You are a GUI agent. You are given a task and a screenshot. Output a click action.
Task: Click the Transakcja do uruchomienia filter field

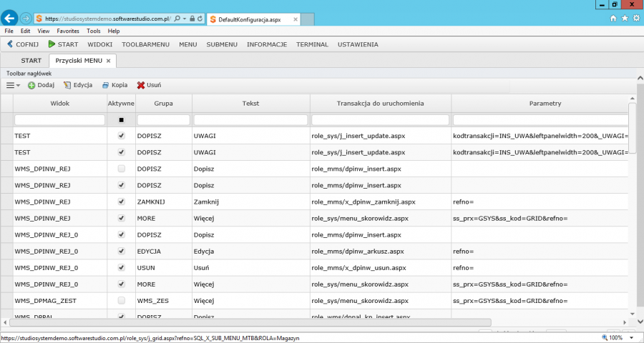click(x=381, y=120)
